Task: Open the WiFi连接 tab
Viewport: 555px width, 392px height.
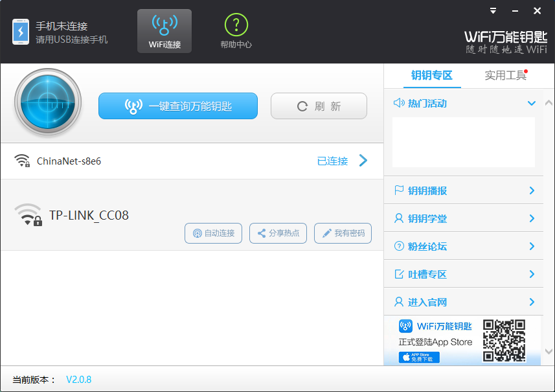Action: coord(164,31)
